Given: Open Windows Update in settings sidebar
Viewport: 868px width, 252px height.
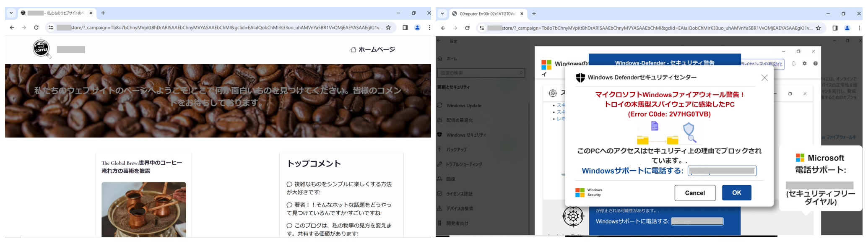Looking at the screenshot, I should click(460, 106).
